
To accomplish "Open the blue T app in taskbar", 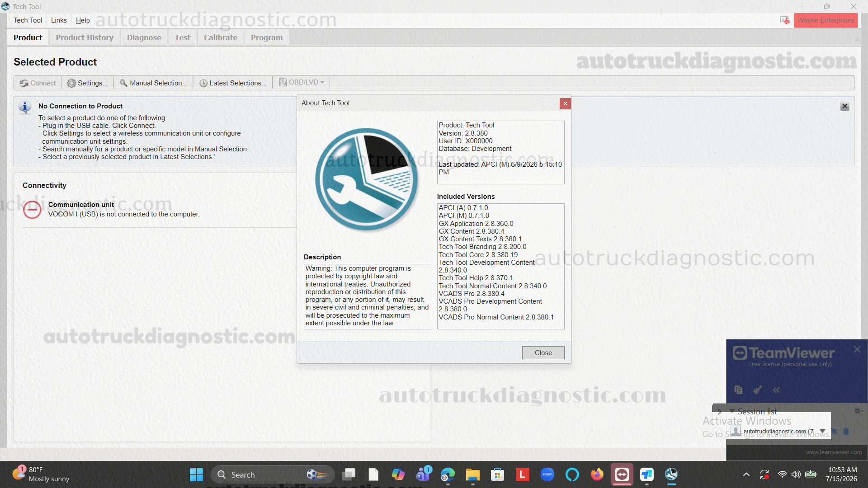I will (x=647, y=474).
